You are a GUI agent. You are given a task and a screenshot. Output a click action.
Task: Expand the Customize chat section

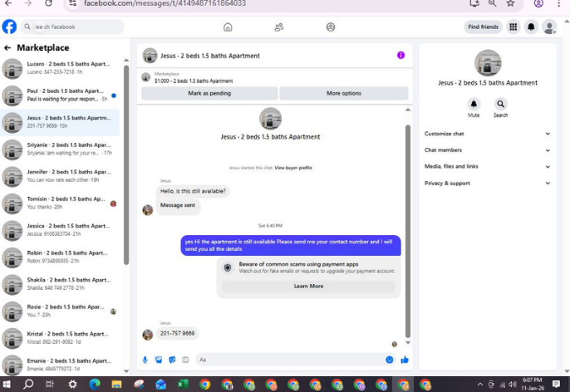pos(487,134)
